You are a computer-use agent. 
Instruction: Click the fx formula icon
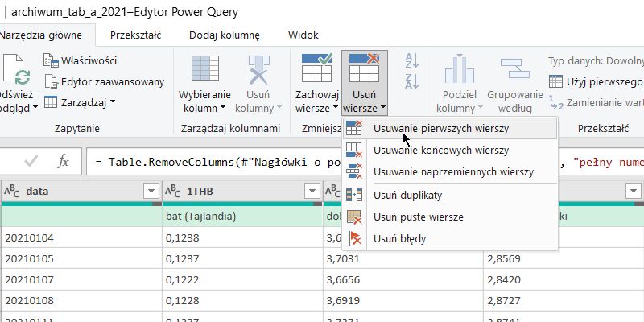pos(64,162)
